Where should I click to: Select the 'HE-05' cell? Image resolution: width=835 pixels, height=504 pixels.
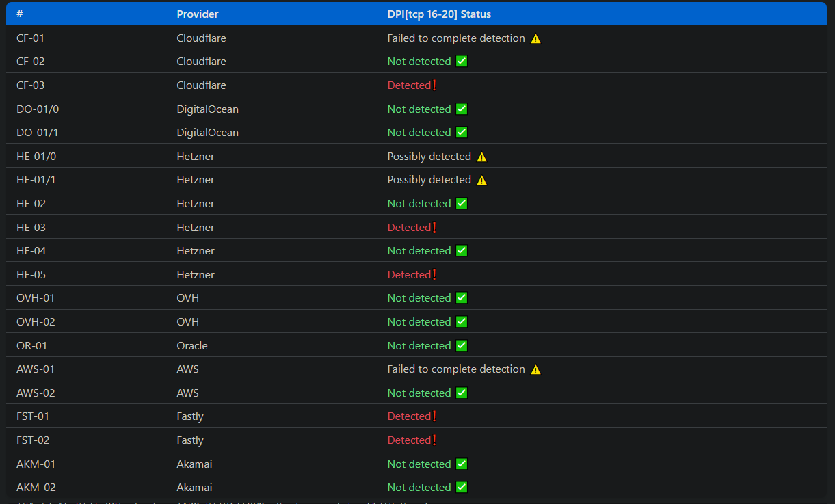click(x=31, y=274)
